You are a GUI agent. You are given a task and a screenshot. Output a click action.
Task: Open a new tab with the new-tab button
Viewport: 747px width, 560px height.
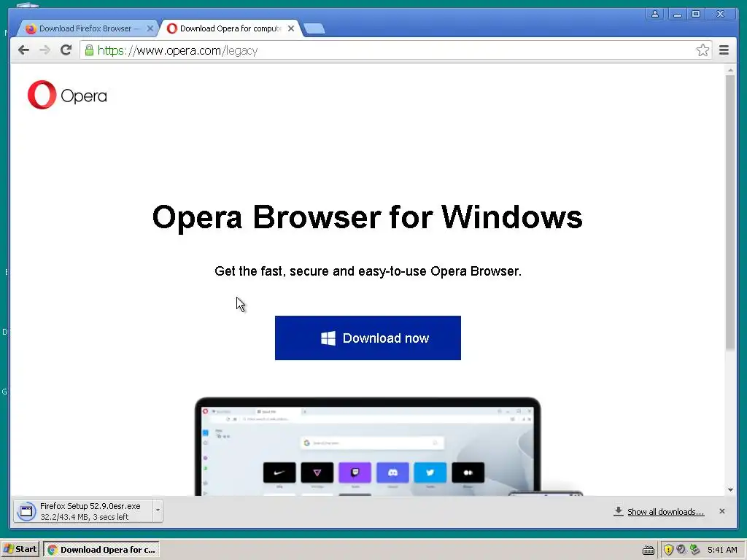point(314,29)
